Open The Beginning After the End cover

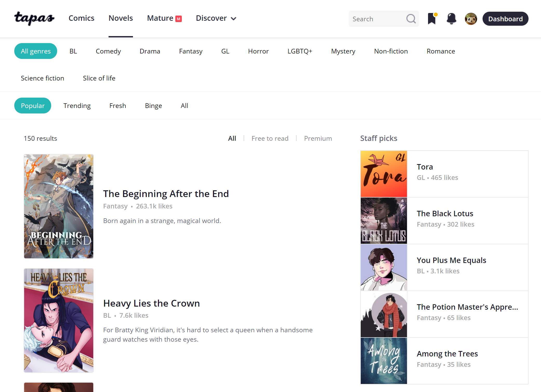tap(59, 206)
